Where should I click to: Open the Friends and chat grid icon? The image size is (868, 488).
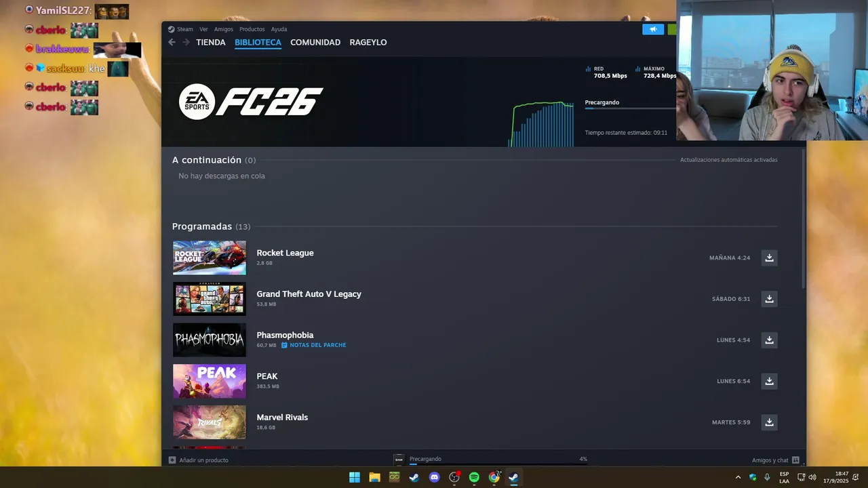(x=795, y=460)
